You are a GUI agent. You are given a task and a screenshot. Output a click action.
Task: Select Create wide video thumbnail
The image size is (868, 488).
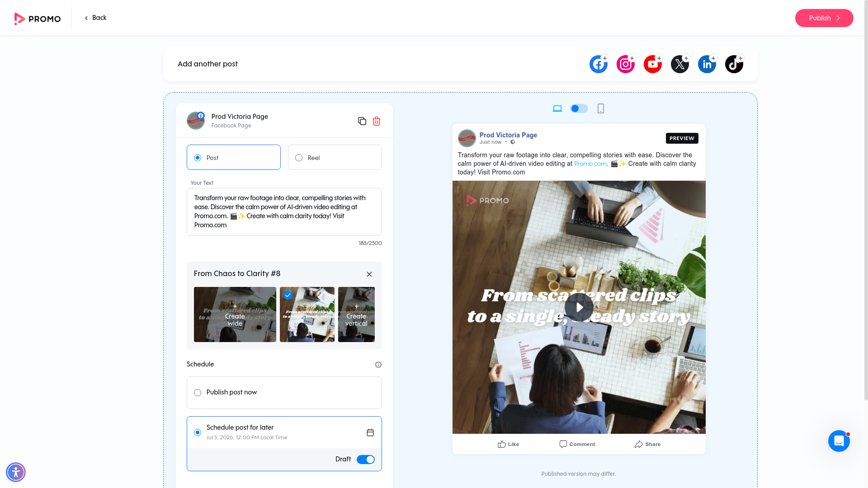click(235, 314)
